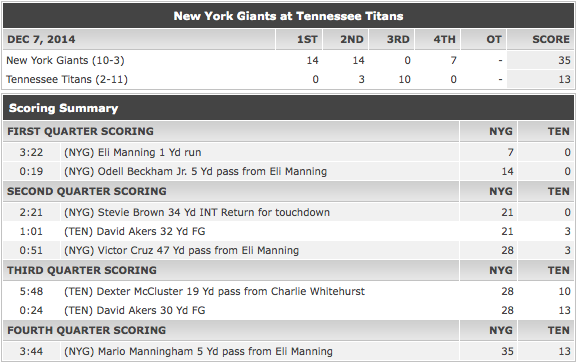The height and width of the screenshot is (364, 577).
Task: Select the David Akers 30 Yd FG play
Action: pyautogui.click(x=288, y=311)
